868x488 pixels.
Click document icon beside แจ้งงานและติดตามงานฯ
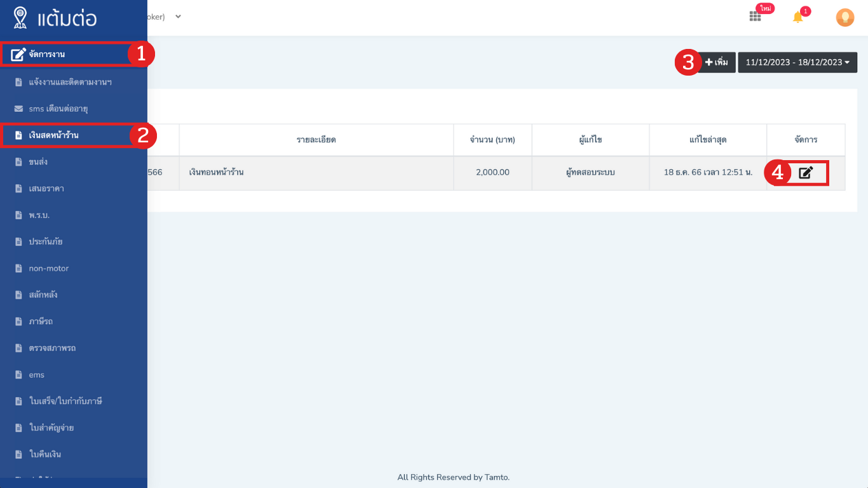[18, 82]
